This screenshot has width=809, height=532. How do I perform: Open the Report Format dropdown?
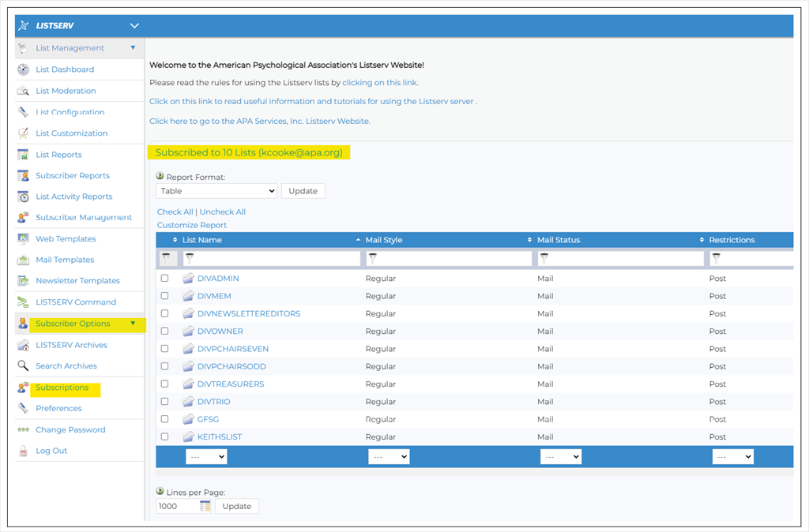(216, 191)
